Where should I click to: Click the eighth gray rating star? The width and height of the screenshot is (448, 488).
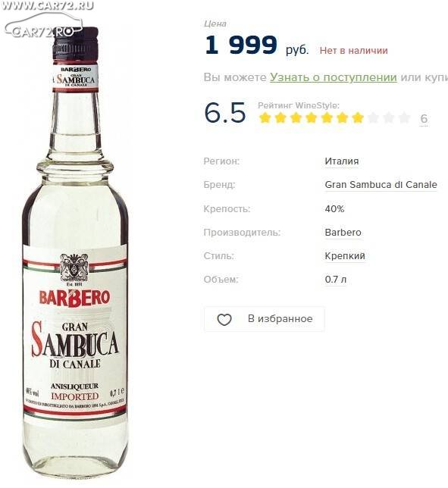pyautogui.click(x=373, y=118)
